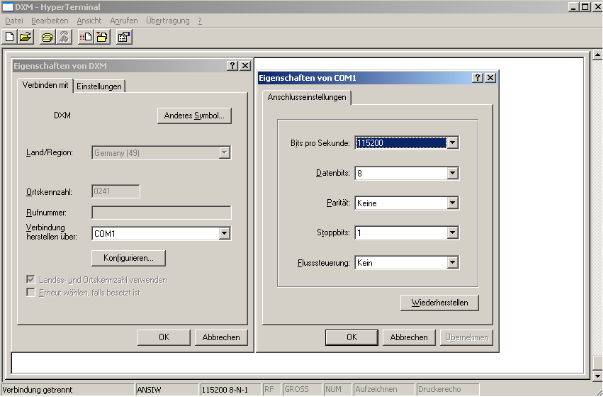Toggle 'Landes- und Ortskennzahl verwenden' checkbox
Screen dimensions: 603x397
[31, 279]
